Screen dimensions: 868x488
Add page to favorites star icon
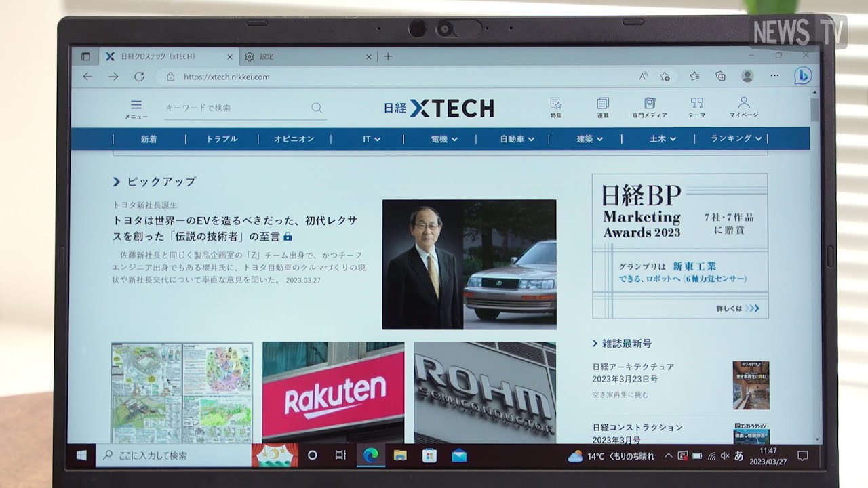[665, 77]
